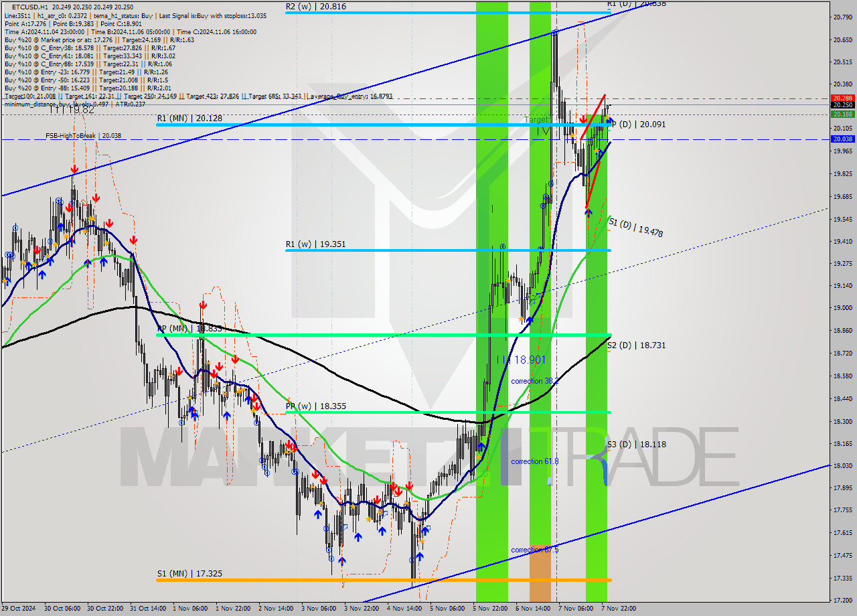Image resolution: width=857 pixels, height=616 pixels.
Task: Select the FSB-HighToBreak | 20.038 label
Action: click(83, 135)
